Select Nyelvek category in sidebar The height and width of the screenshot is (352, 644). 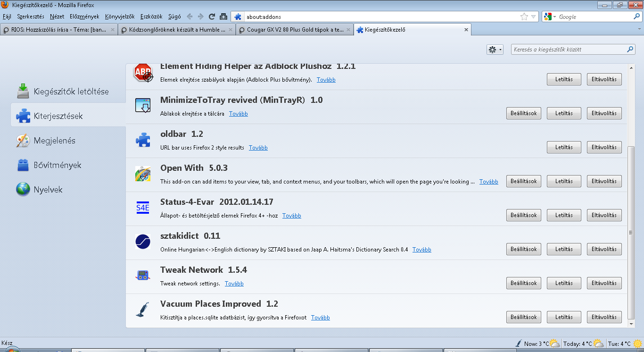pos(68,189)
